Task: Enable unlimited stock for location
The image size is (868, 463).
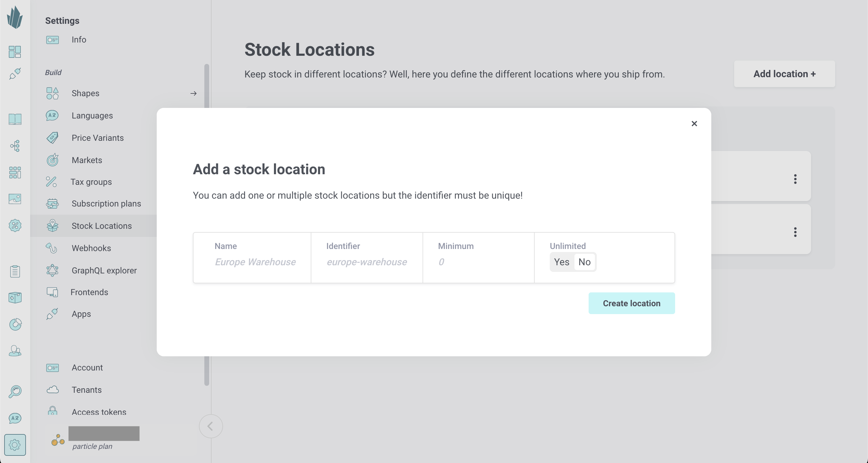Action: [561, 262]
